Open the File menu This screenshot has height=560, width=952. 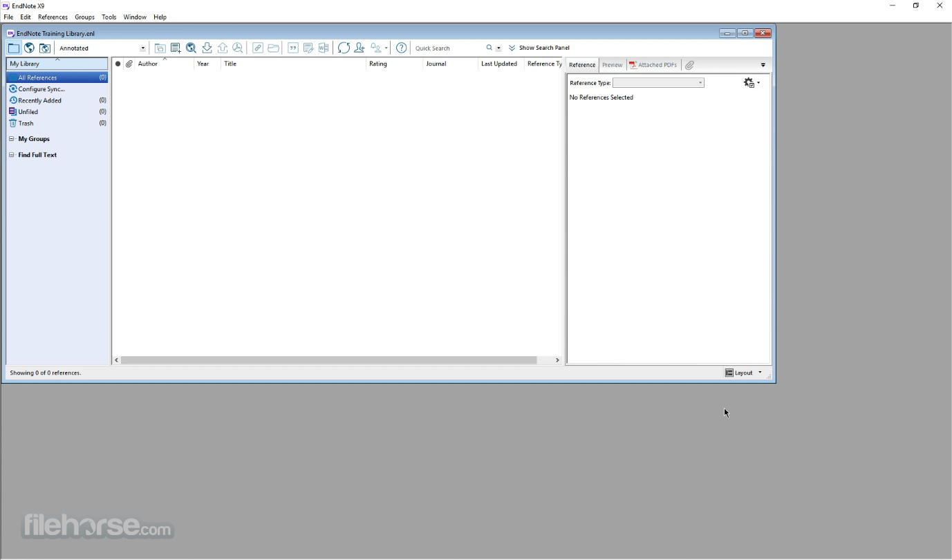pyautogui.click(x=8, y=17)
